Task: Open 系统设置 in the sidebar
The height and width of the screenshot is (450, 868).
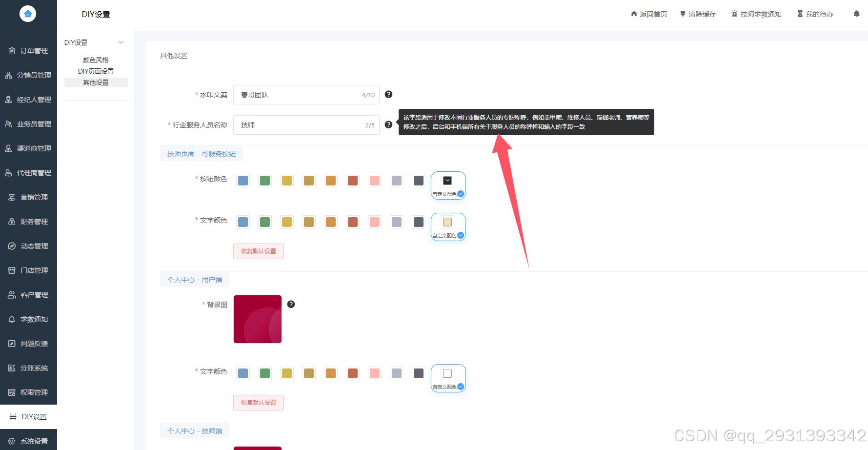Action: 28,441
